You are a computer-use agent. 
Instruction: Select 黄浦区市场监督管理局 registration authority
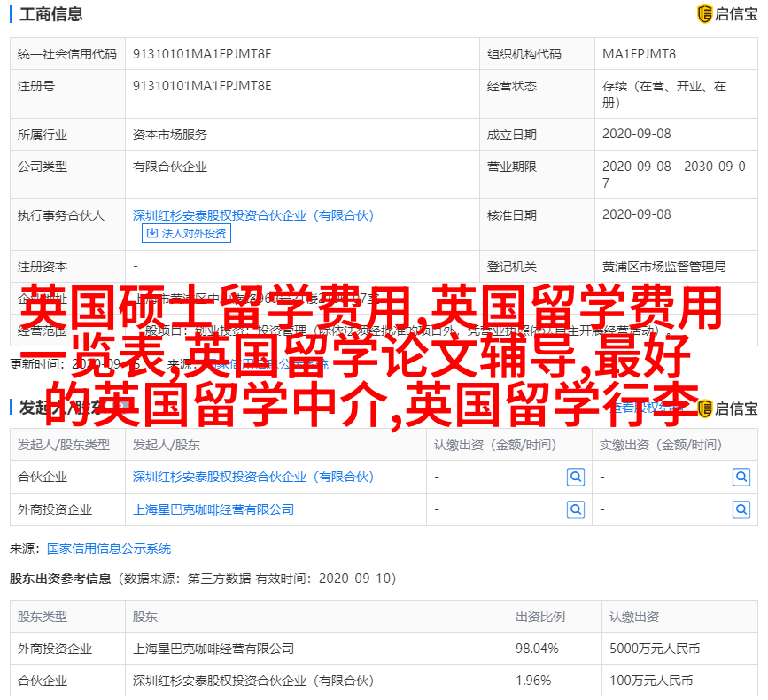click(663, 267)
